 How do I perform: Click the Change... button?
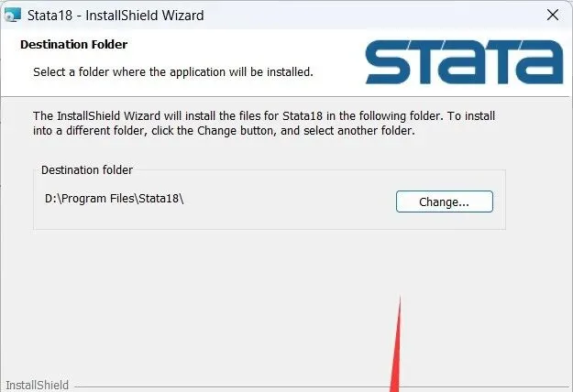click(445, 201)
